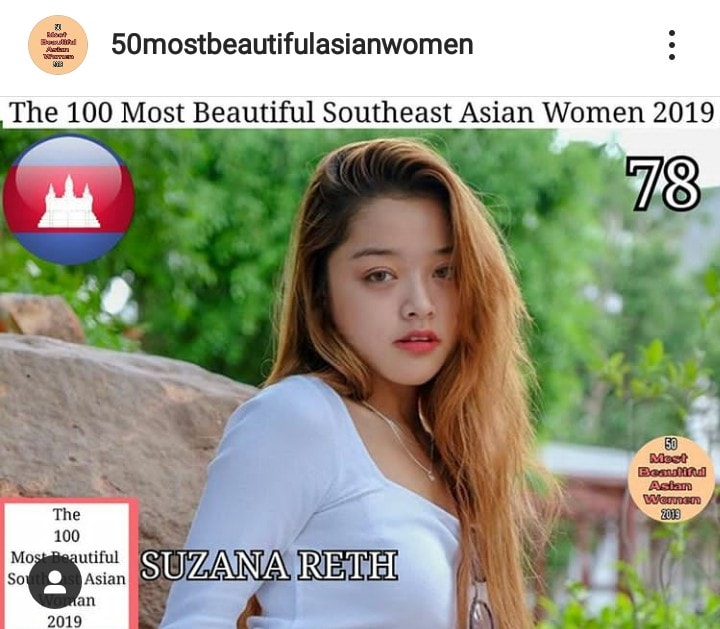Click the SUZANA RETH name caption
The image size is (720, 629).
[x=269, y=566]
